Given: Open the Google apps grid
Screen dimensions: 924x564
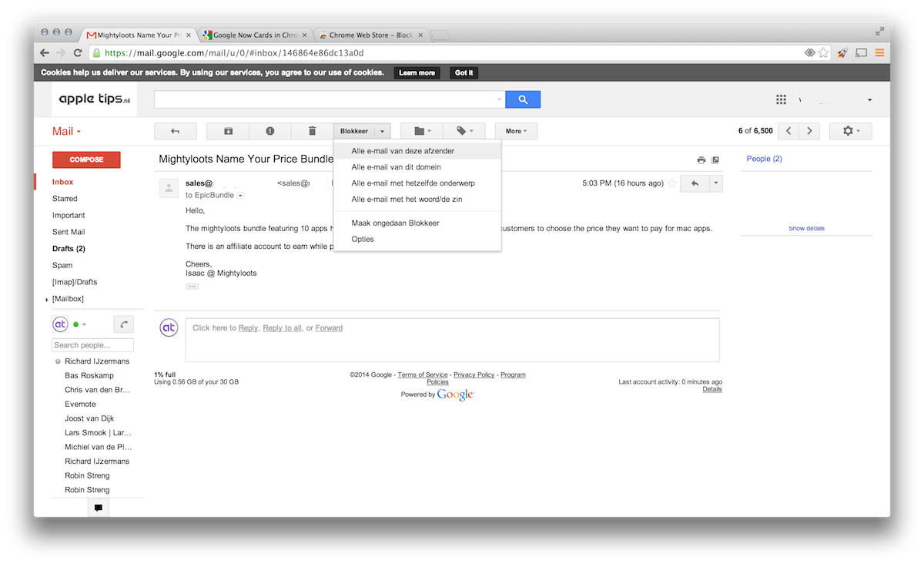Looking at the screenshot, I should click(x=781, y=100).
